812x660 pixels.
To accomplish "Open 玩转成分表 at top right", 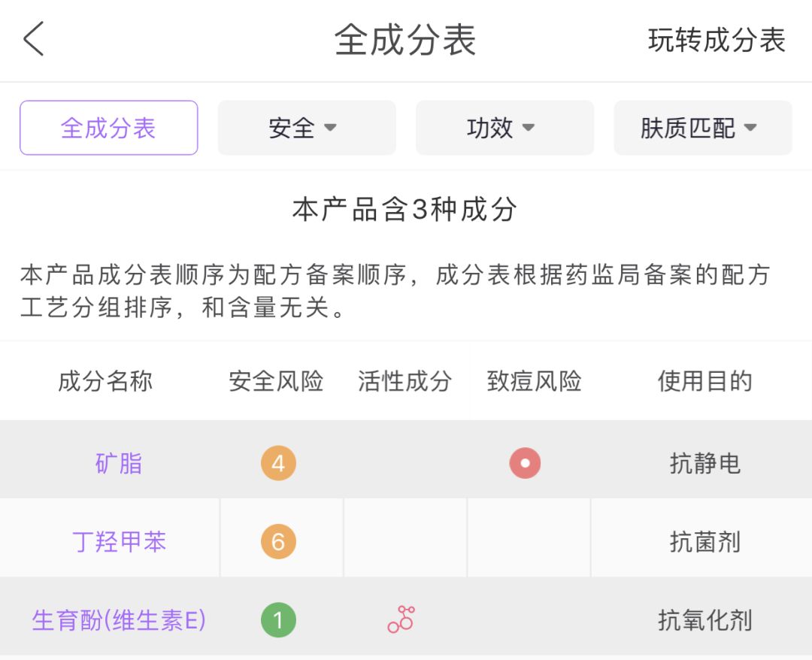I will 717,41.
